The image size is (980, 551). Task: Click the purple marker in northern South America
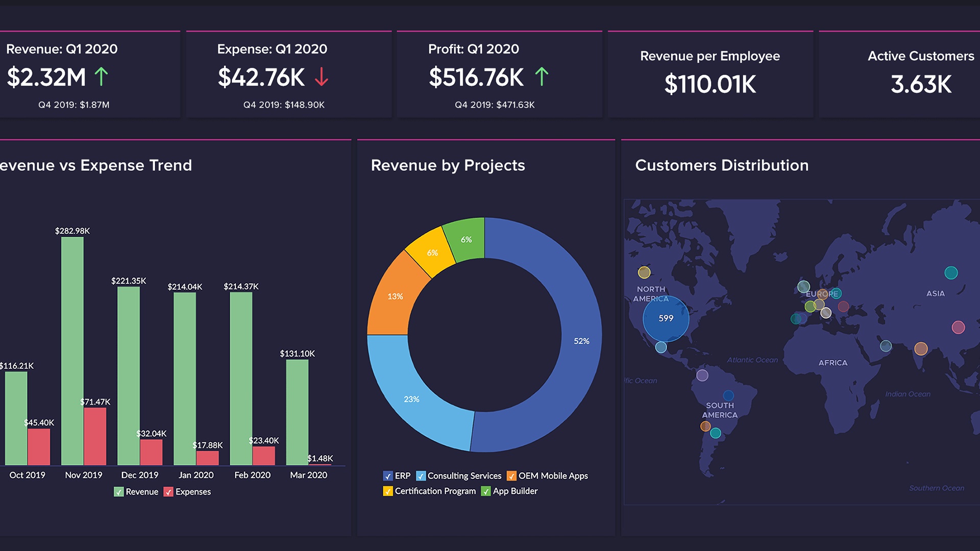pos(702,375)
